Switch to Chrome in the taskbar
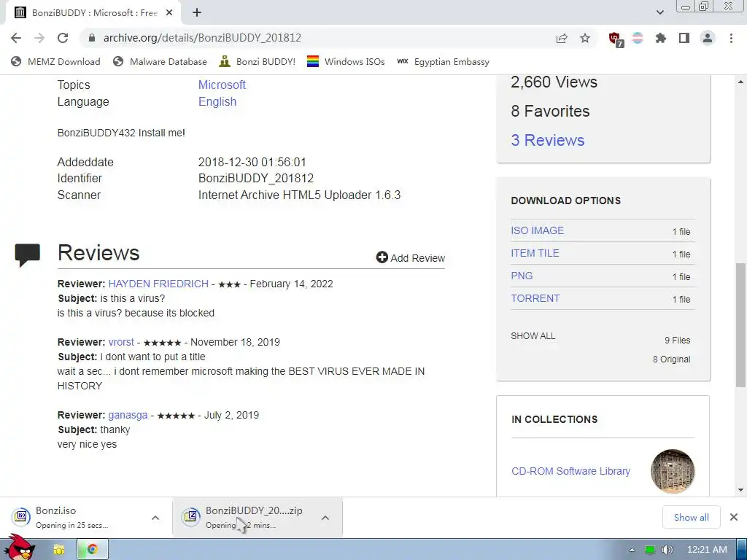747x560 pixels. tap(93, 550)
